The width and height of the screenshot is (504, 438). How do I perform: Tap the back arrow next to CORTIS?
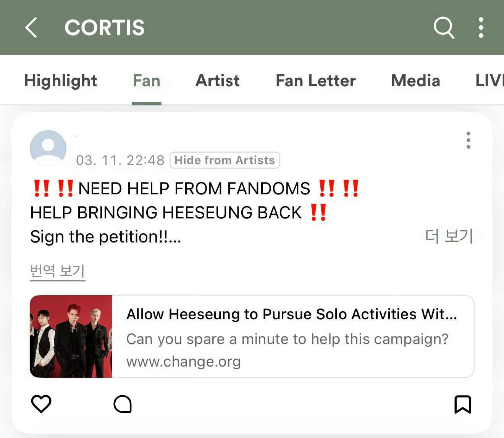[x=31, y=27]
